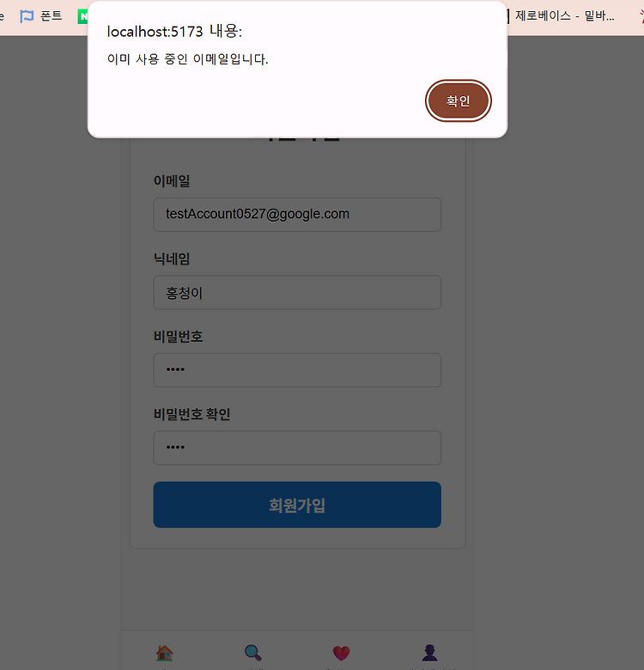Open the red bookmark icon at far right
This screenshot has width=644, height=670.
click(x=641, y=16)
